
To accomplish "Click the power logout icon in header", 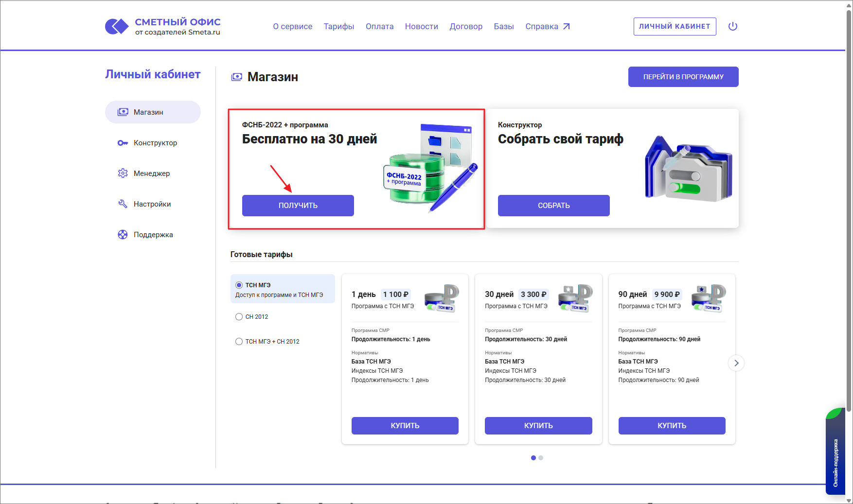I will pyautogui.click(x=732, y=26).
